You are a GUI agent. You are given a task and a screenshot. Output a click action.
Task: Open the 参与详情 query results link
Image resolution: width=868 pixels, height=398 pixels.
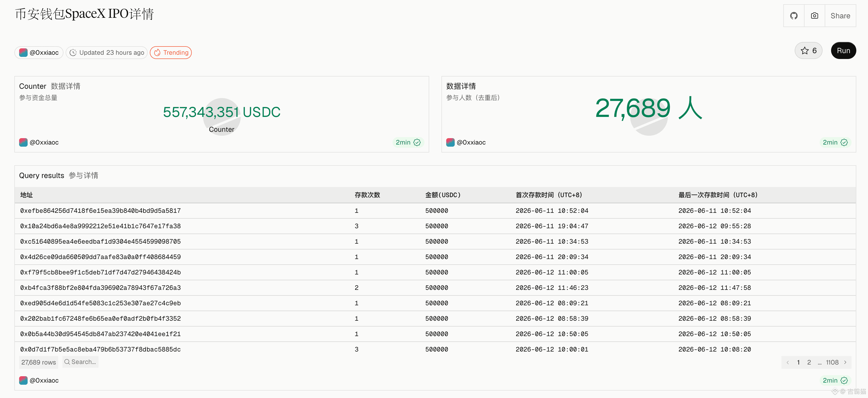(84, 176)
